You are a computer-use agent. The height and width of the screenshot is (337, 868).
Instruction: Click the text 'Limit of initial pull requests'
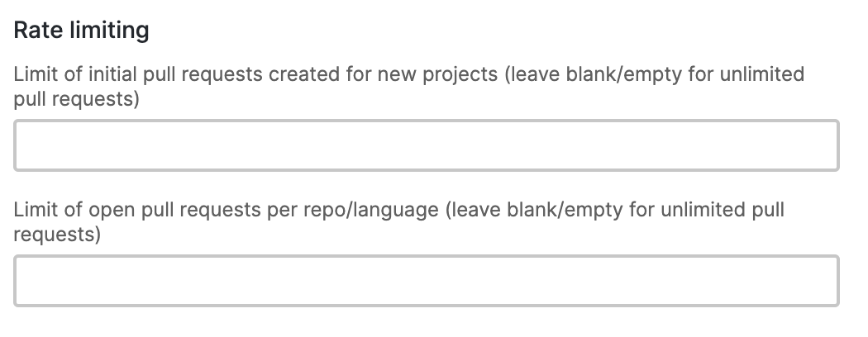tap(138, 74)
